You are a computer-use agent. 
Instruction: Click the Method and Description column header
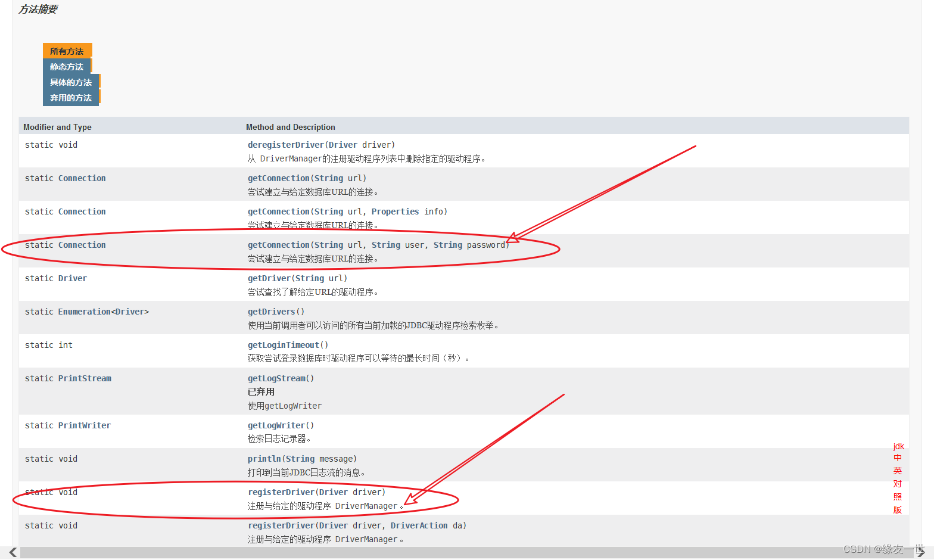pyautogui.click(x=291, y=127)
